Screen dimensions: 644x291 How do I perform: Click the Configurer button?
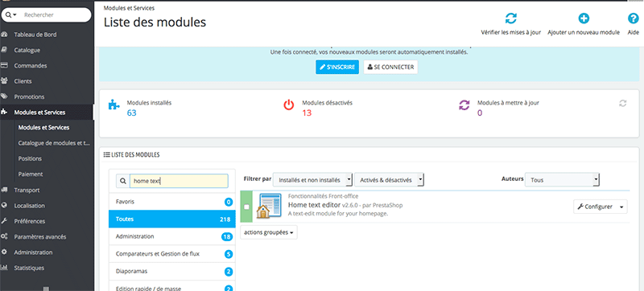coord(595,207)
